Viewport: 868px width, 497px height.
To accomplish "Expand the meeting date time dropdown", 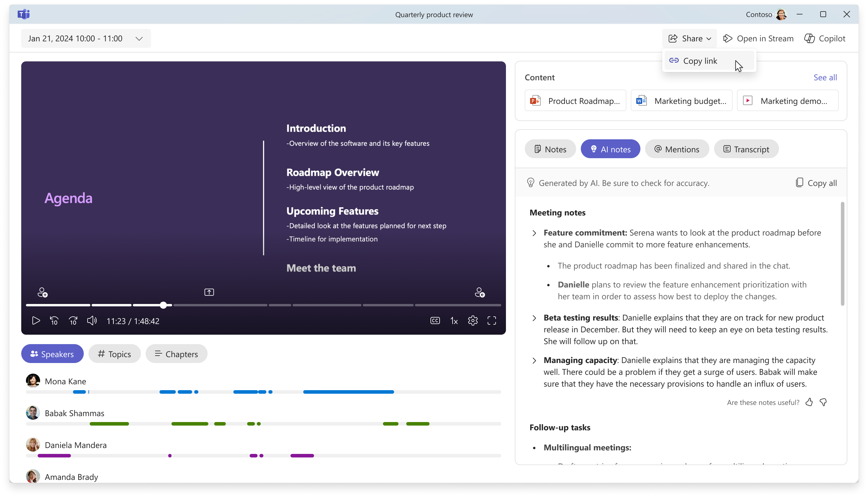I will click(86, 39).
